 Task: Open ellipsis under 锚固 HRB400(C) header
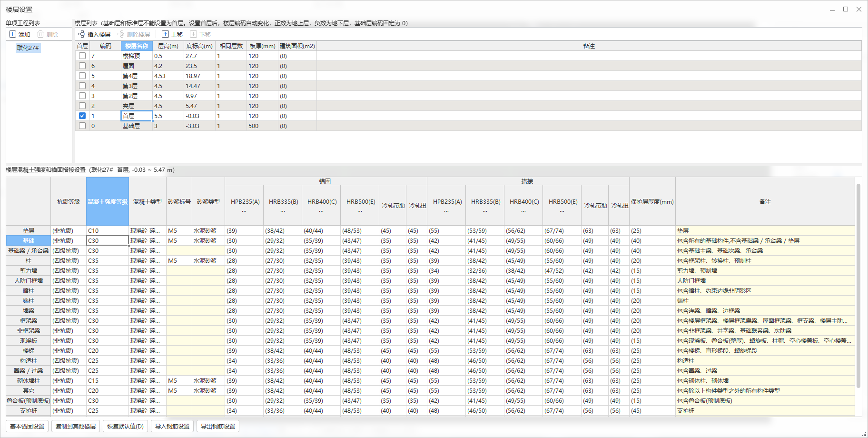pos(321,211)
